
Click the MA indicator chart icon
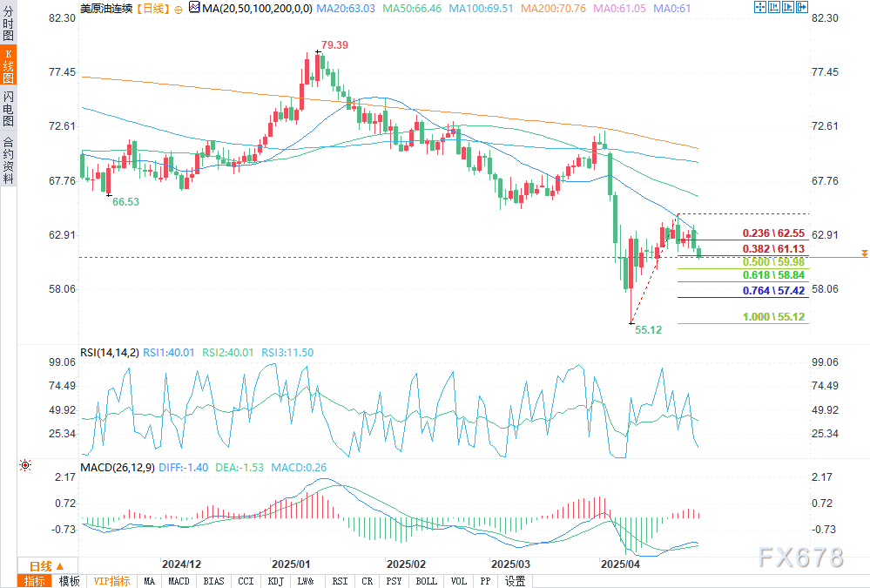[x=193, y=8]
